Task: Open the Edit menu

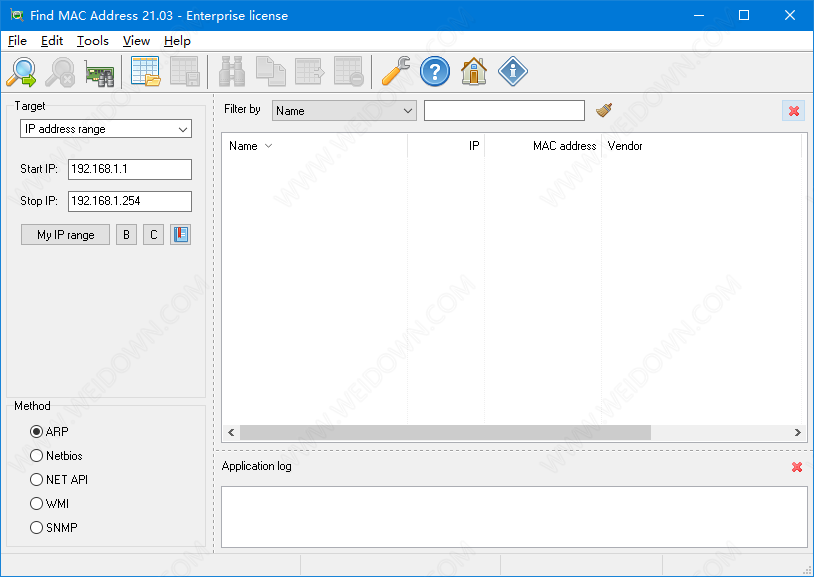Action: pos(52,41)
